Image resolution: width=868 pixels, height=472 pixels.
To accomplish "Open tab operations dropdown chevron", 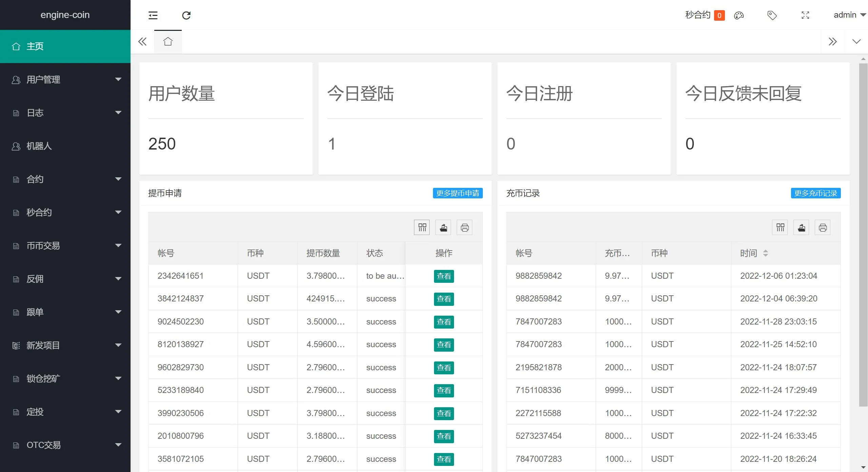I will (856, 42).
